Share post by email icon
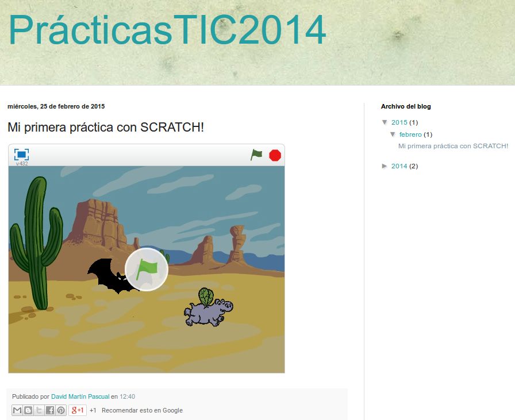The width and height of the screenshot is (515, 420). pos(17,410)
